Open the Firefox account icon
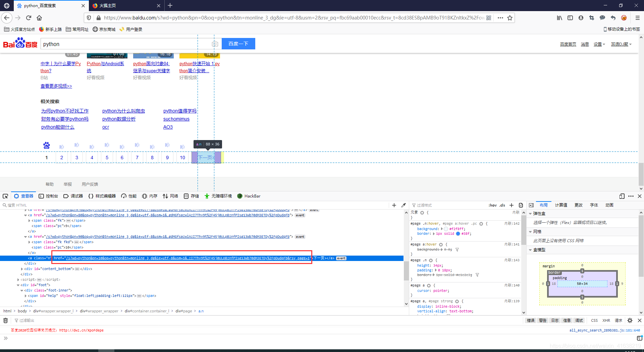The height and width of the screenshot is (352, 644). 581,18
